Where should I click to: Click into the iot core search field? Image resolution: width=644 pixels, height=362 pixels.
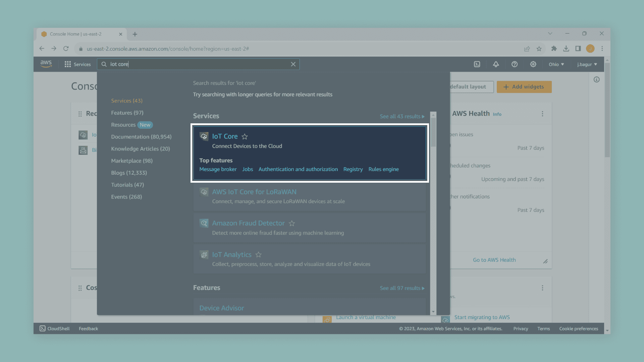(198, 64)
